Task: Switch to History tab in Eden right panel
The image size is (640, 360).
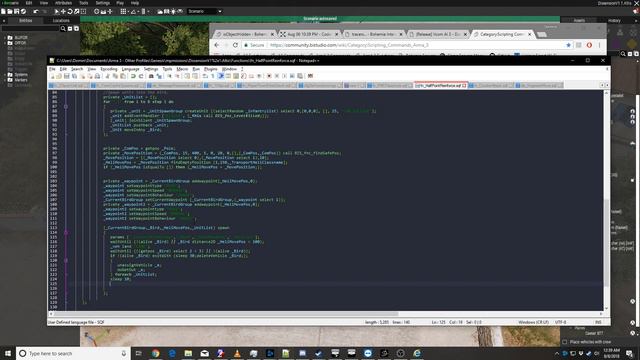Action: pos(614,20)
